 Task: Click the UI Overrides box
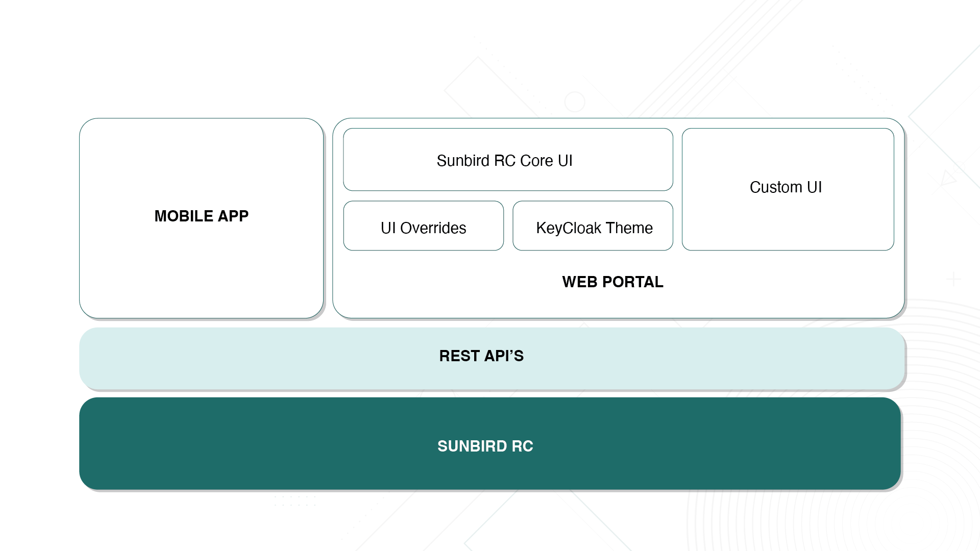click(423, 227)
